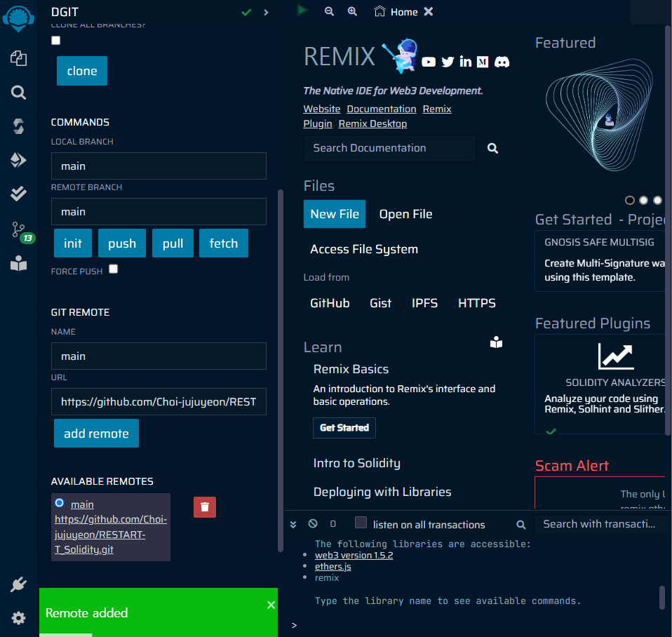
Task: Click the init button
Action: click(x=73, y=243)
